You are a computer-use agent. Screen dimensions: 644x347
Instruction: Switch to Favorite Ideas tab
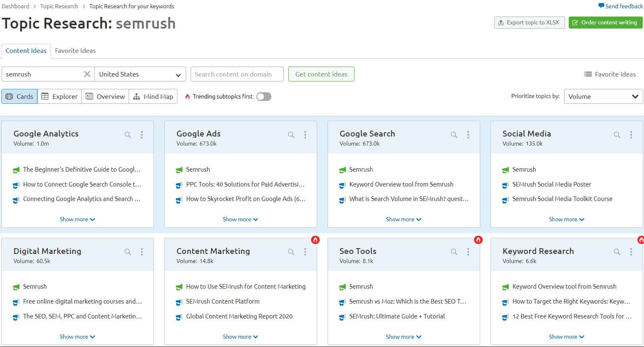coord(75,50)
